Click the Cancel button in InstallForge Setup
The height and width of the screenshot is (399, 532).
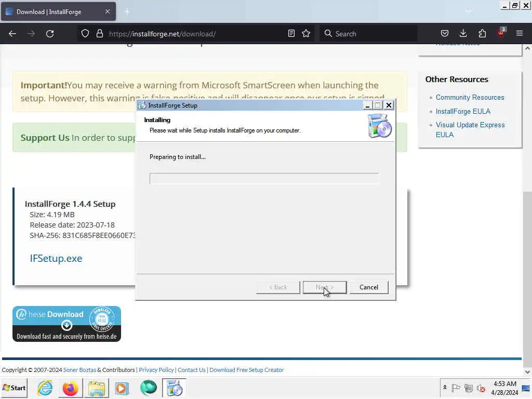(x=369, y=287)
